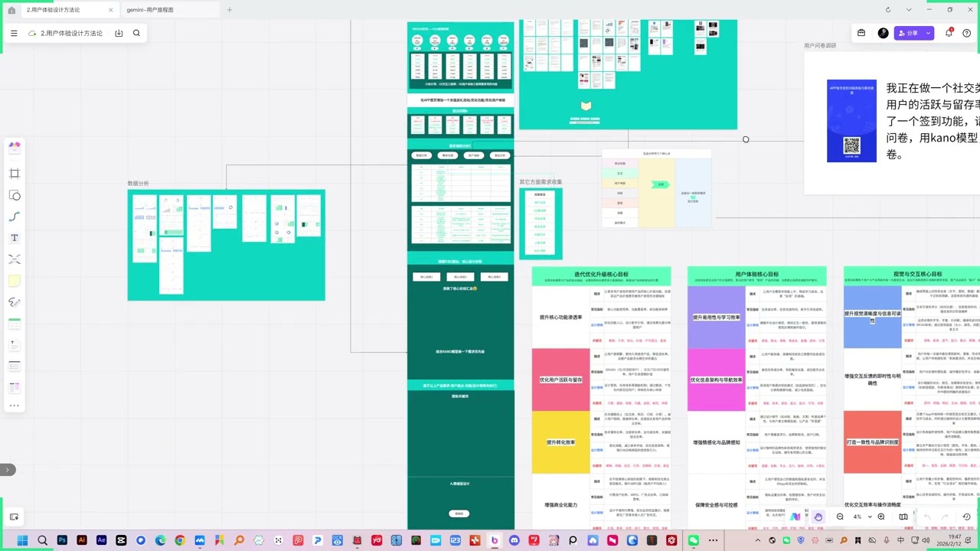Select the 迭代优化升级核心目标 table header
980x551 pixels.
[601, 275]
